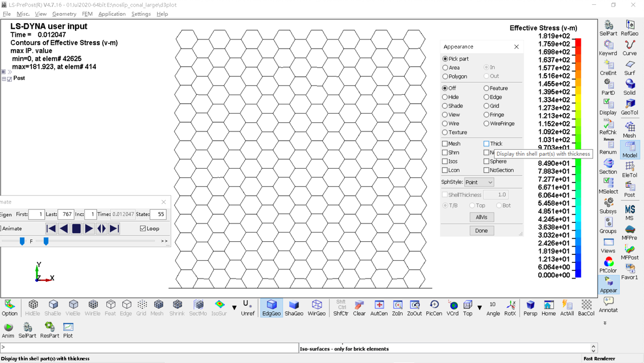The height and width of the screenshot is (363, 644).
Task: Open the dropdown arrow next to IsoSur
Action: click(234, 307)
